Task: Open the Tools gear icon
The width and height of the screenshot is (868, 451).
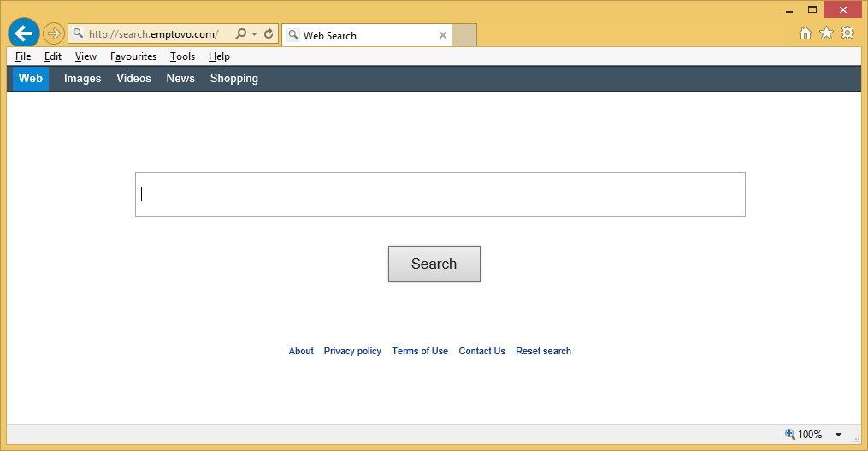Action: (x=847, y=33)
